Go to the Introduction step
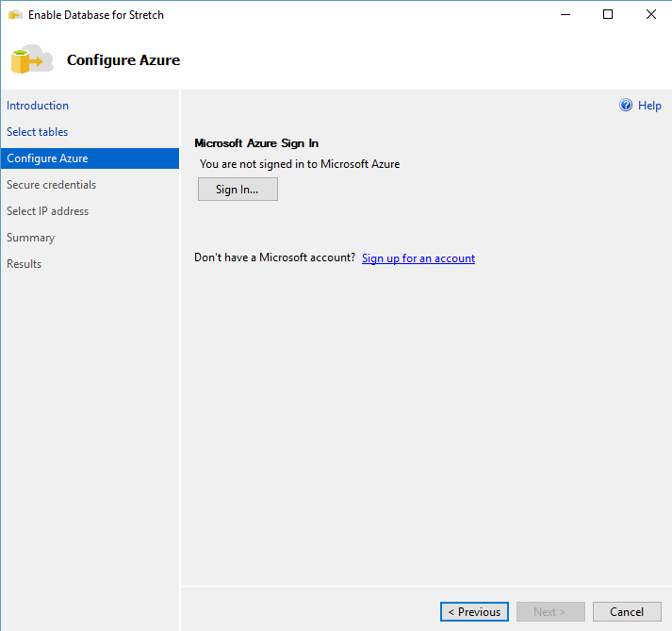 (38, 106)
